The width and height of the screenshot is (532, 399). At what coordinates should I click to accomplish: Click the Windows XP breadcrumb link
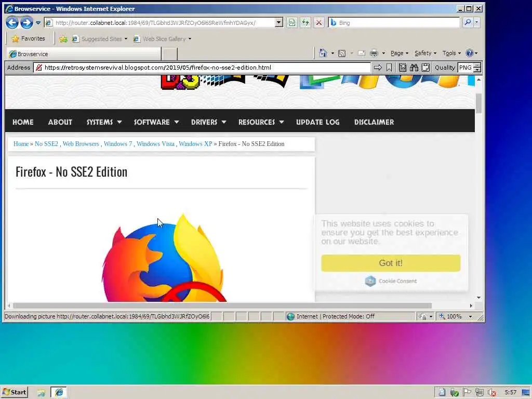point(195,144)
